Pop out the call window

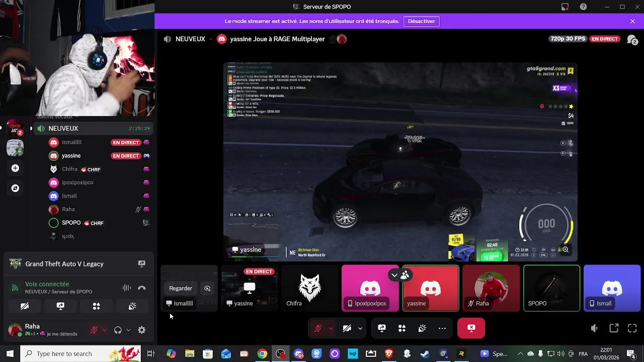[614, 328]
